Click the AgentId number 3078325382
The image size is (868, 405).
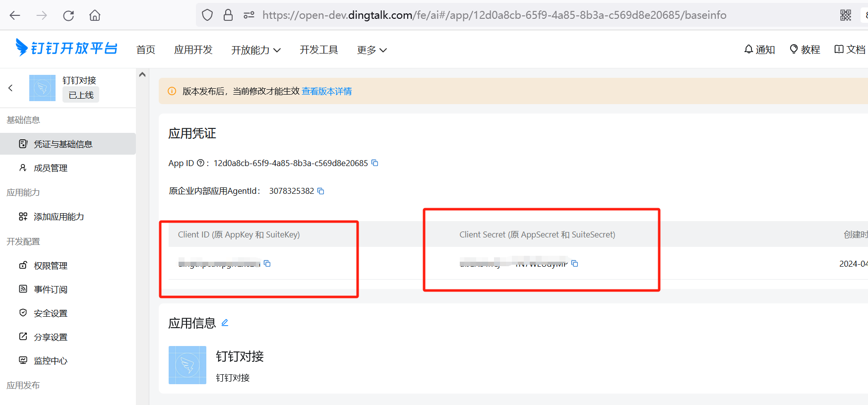[x=292, y=191]
